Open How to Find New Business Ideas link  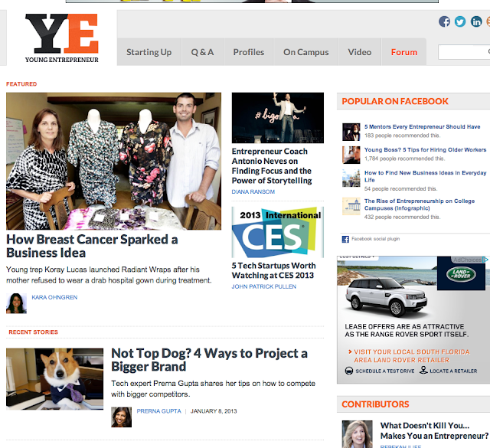pyautogui.click(x=426, y=176)
